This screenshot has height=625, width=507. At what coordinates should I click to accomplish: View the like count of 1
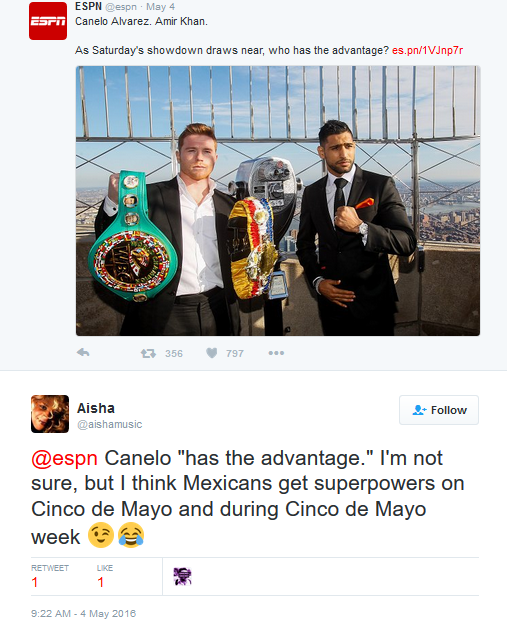coord(100,582)
